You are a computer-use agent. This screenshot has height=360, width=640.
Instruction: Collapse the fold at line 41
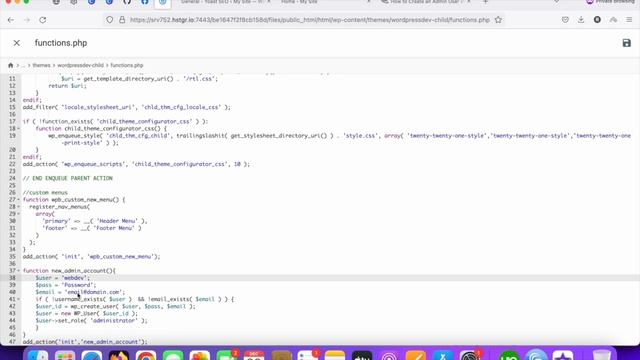click(18, 299)
